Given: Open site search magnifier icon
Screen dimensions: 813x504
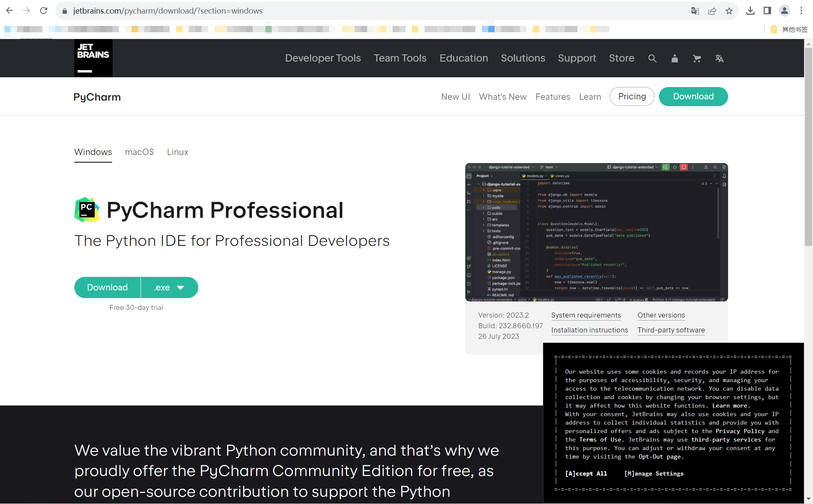Looking at the screenshot, I should coord(652,59).
